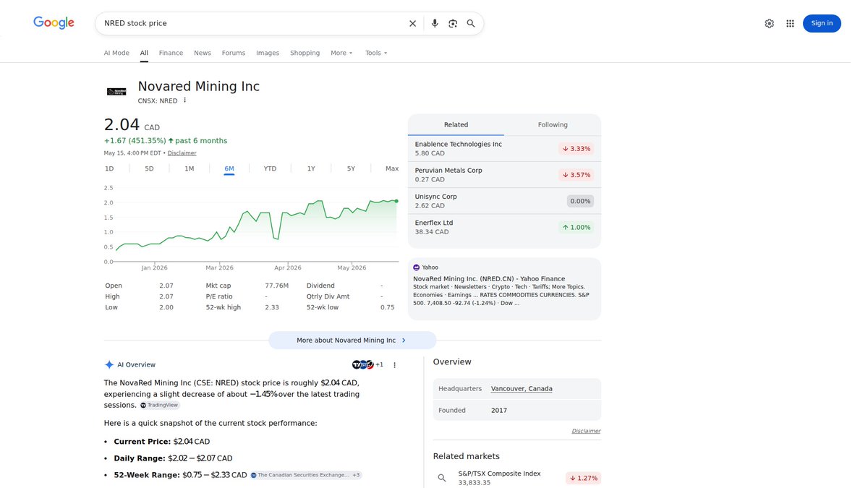Switch to the Finance search tab
The width and height of the screenshot is (868, 488).
pos(171,53)
